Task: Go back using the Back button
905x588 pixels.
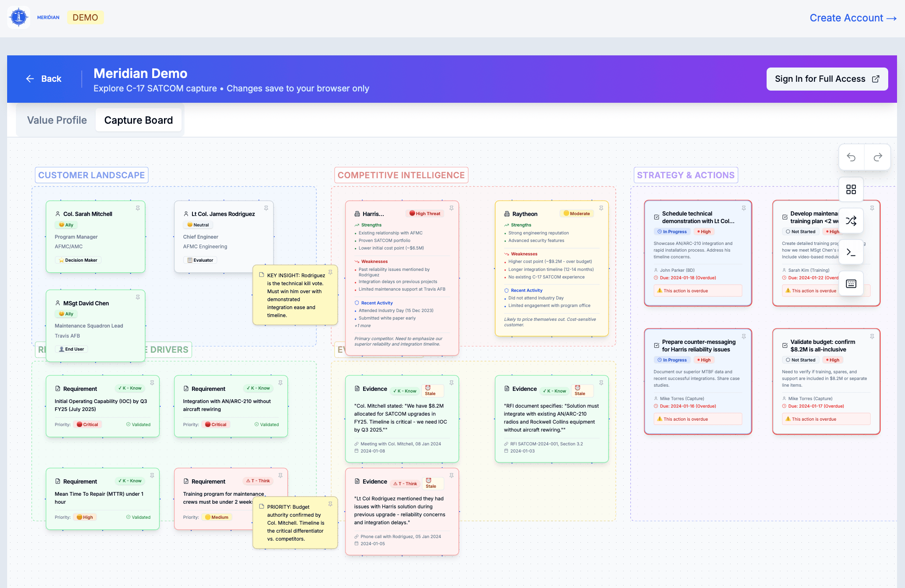Action: point(44,79)
